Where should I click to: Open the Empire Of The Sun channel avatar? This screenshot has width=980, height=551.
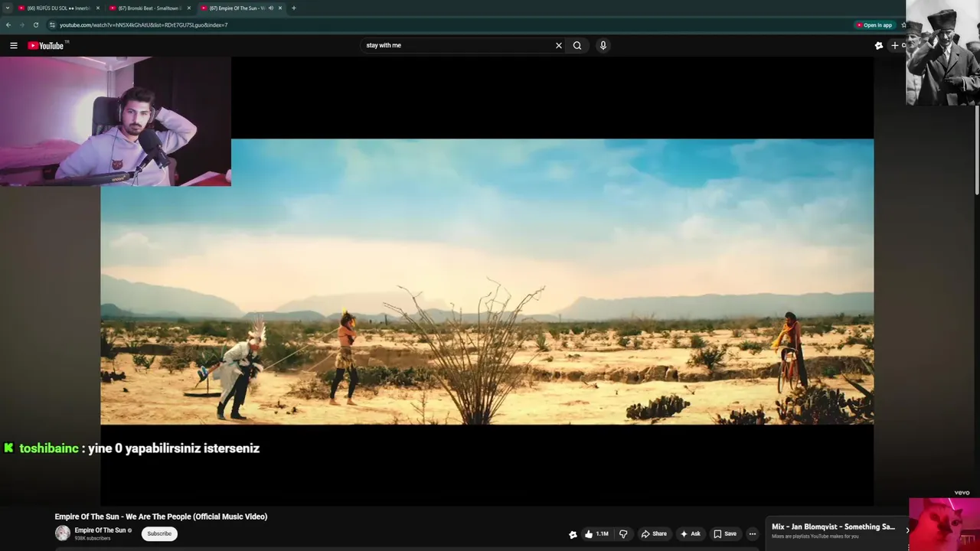click(x=63, y=533)
